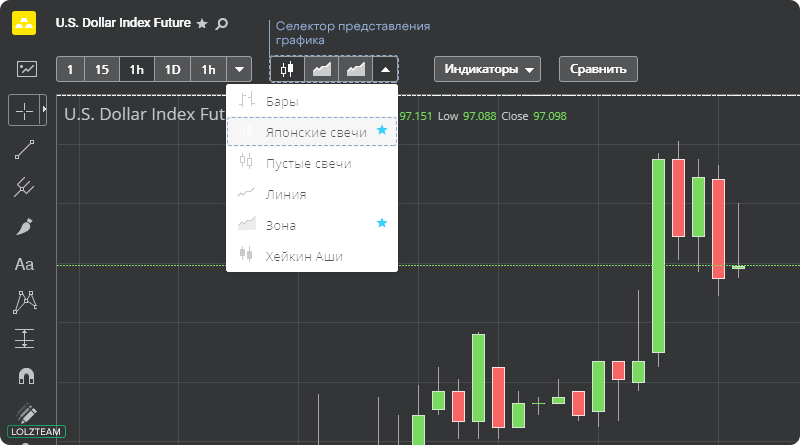Select the trend line drawing tool
The width and height of the screenshot is (800, 445).
click(x=24, y=150)
